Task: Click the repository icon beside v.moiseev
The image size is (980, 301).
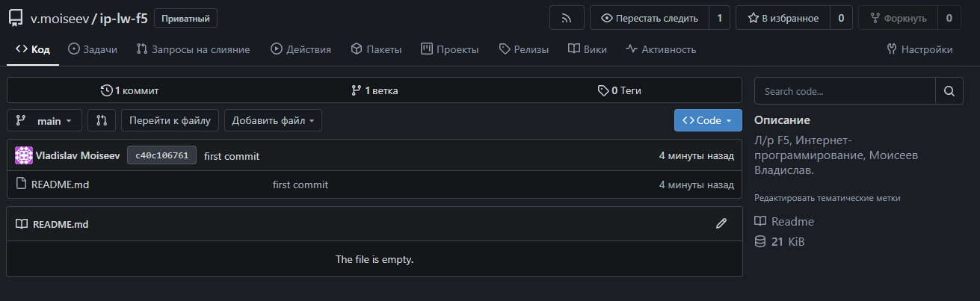Action: coord(16,18)
